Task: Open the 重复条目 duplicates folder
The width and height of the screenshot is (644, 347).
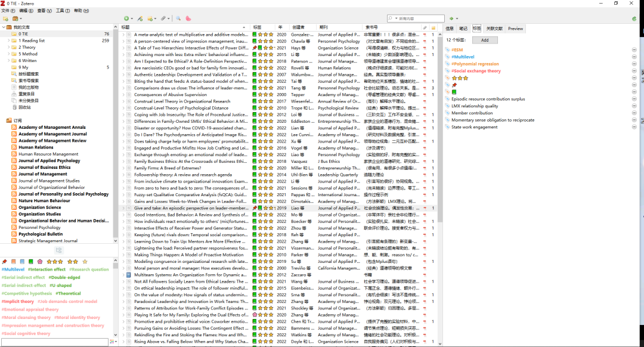Action: 57,94
